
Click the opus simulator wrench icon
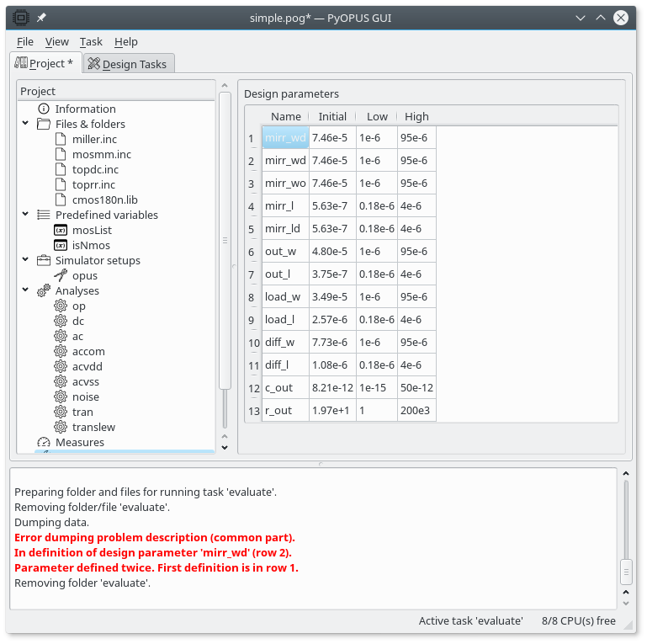[x=60, y=275]
